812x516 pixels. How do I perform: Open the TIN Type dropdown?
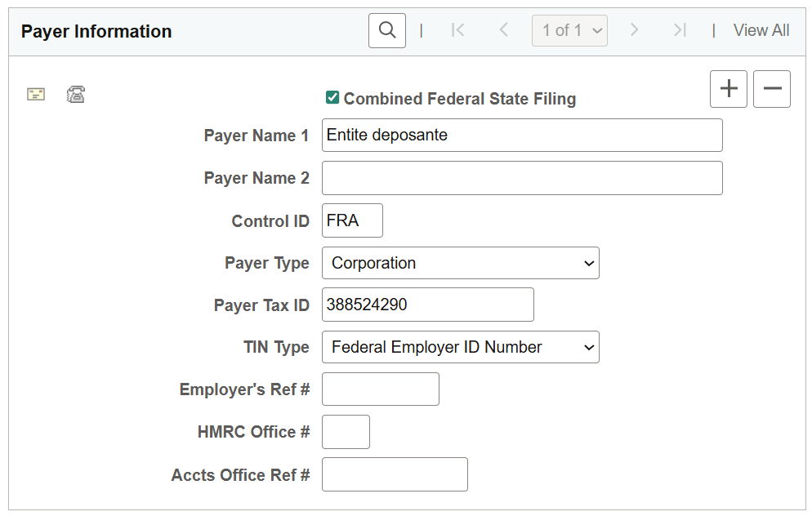click(460, 347)
